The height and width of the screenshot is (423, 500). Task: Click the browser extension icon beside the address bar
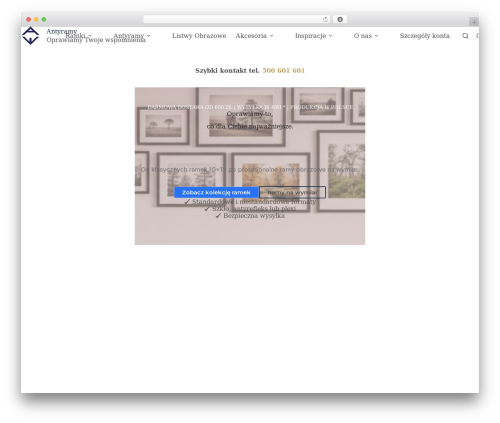[x=340, y=19]
